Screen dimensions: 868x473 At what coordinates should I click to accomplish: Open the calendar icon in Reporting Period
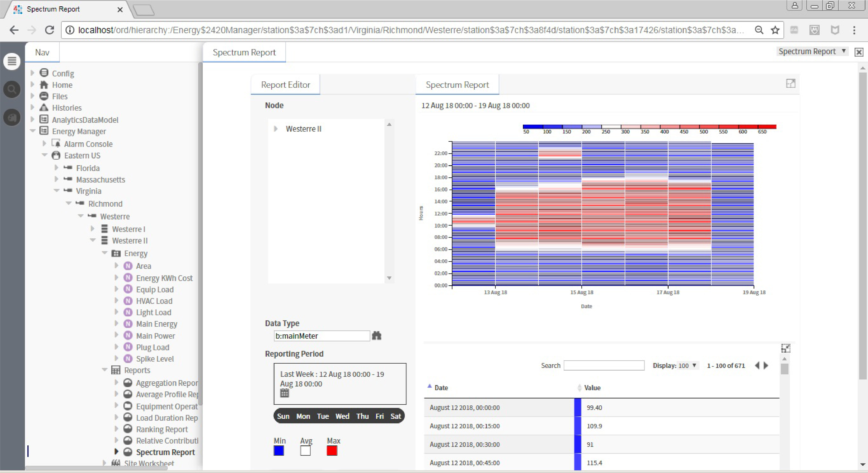point(284,393)
